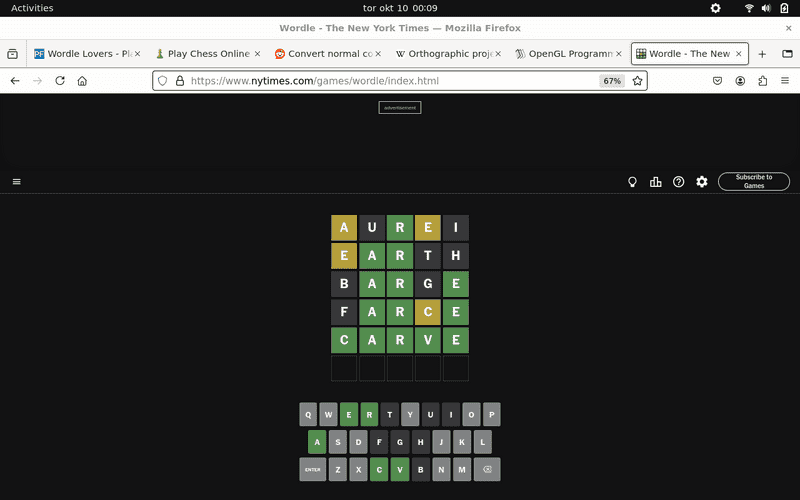Tap the S key on the on-screen keyboard
This screenshot has height=500, width=800.
point(338,442)
